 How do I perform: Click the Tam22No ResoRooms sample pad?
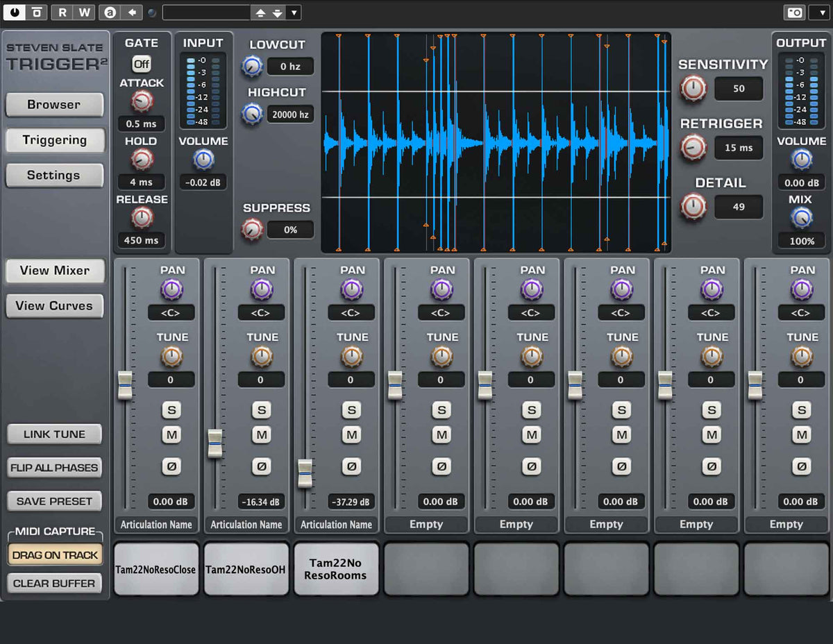(337, 569)
